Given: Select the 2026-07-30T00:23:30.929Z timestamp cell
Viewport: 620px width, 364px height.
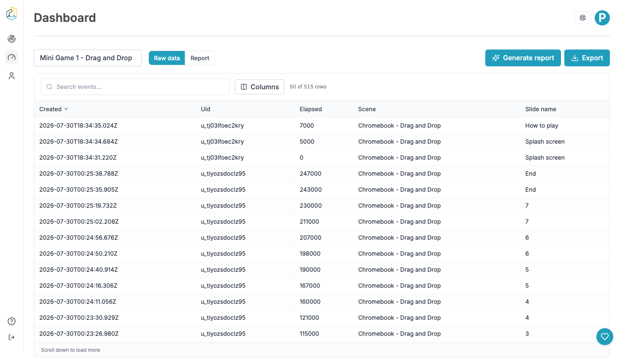Looking at the screenshot, I should [x=79, y=318].
